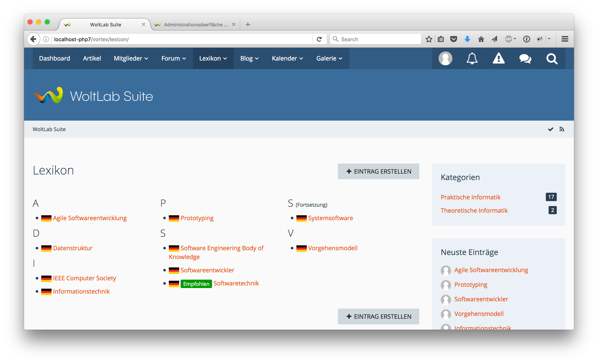This screenshot has height=364, width=598.
Task: Open the notifications bell icon
Action: (x=472, y=58)
